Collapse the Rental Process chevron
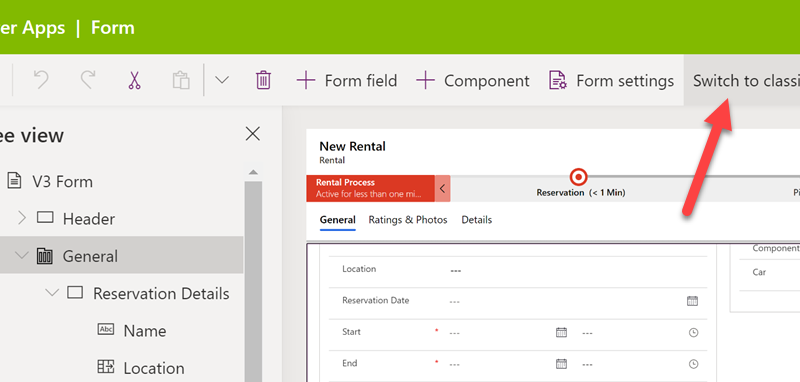 442,189
